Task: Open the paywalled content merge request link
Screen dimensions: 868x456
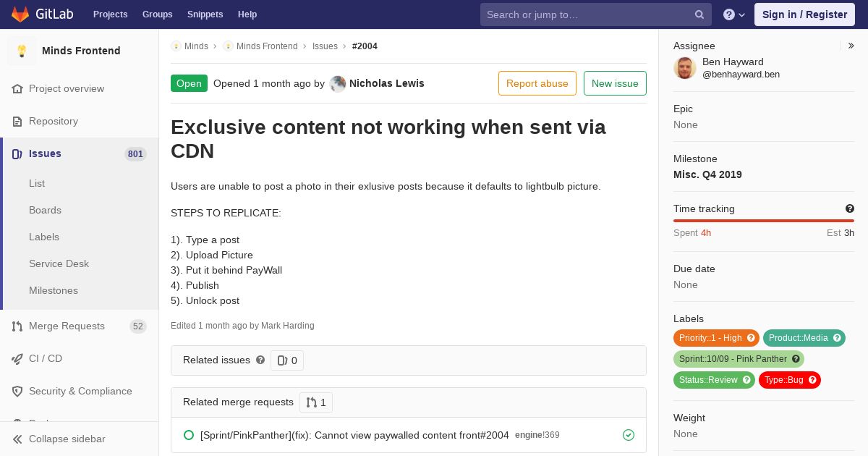Action: 354,435
